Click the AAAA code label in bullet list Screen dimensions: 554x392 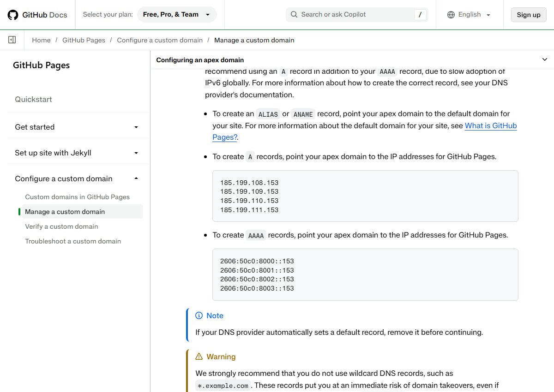coord(256,235)
